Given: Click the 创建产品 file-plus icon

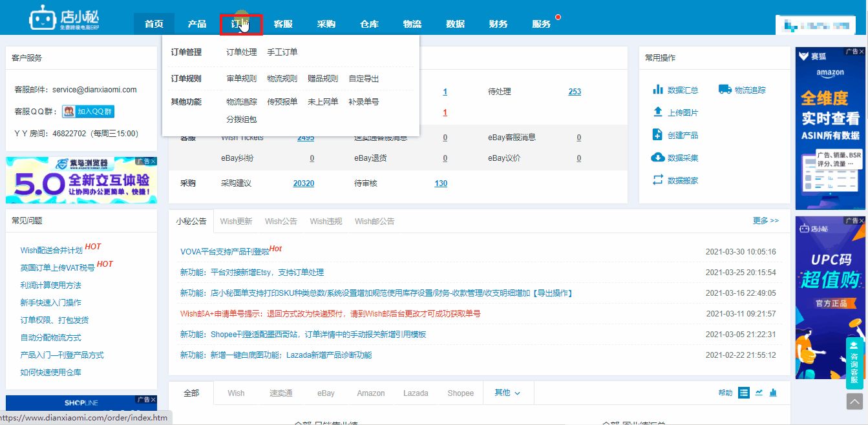Looking at the screenshot, I should coord(658,135).
